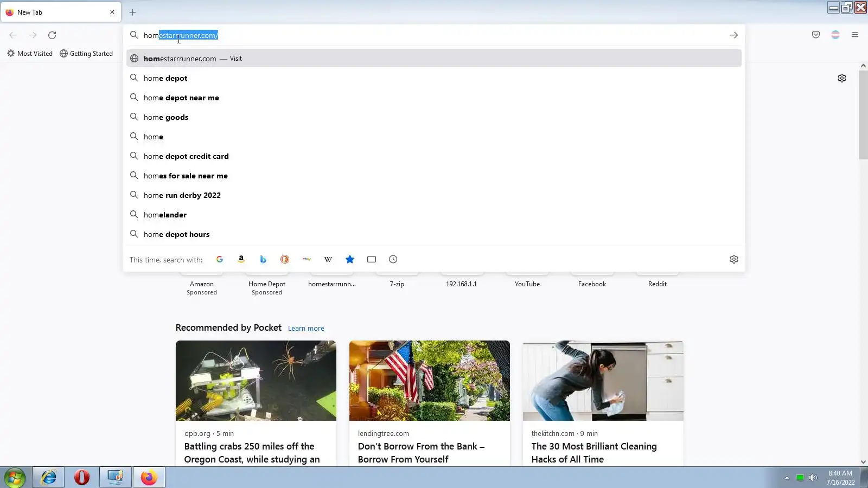Open 'Don't Borrow From the Bank' article title
The image size is (868, 488).
click(x=422, y=453)
